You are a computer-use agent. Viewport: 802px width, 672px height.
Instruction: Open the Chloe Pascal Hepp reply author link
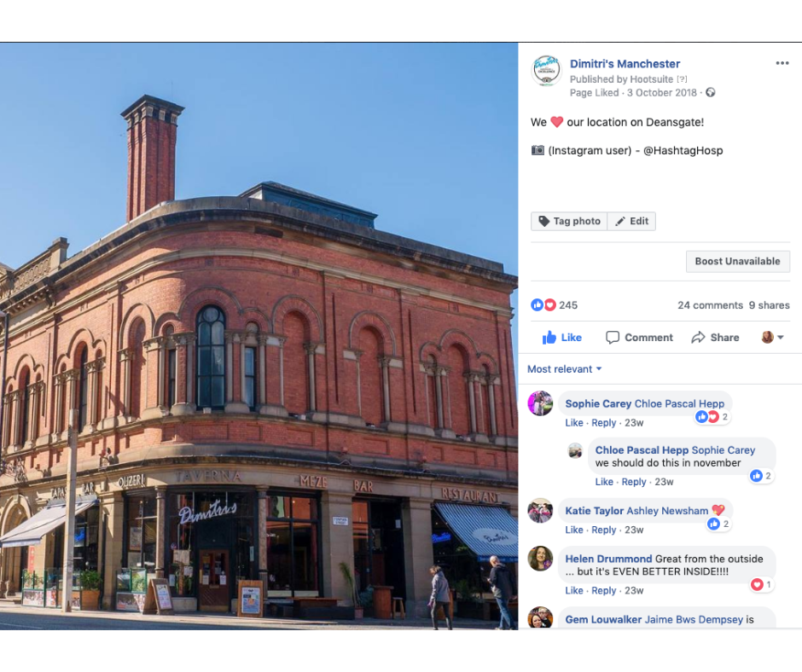(x=642, y=450)
